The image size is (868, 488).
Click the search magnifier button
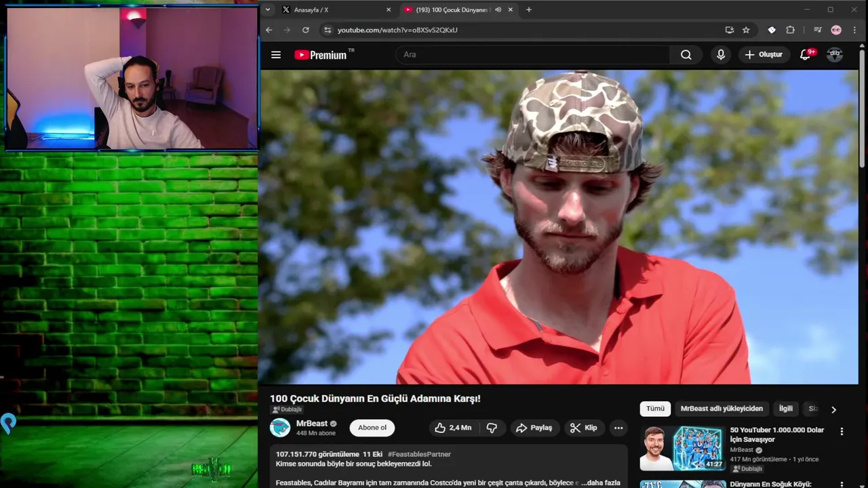[x=686, y=55]
